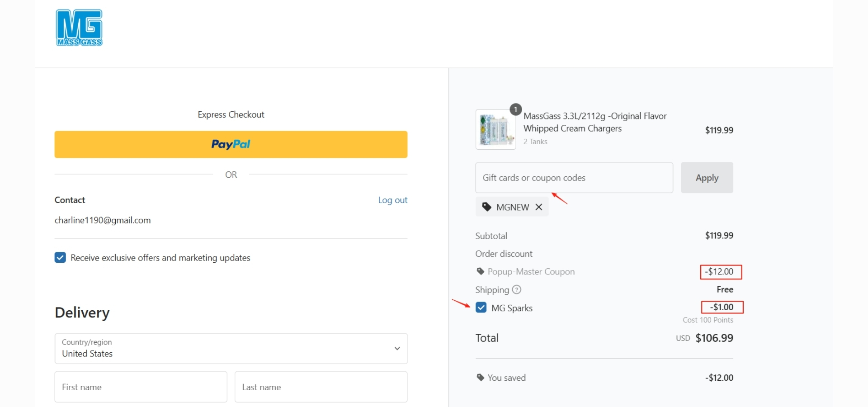Click the quantity badge on product image
868x407 pixels.
515,109
